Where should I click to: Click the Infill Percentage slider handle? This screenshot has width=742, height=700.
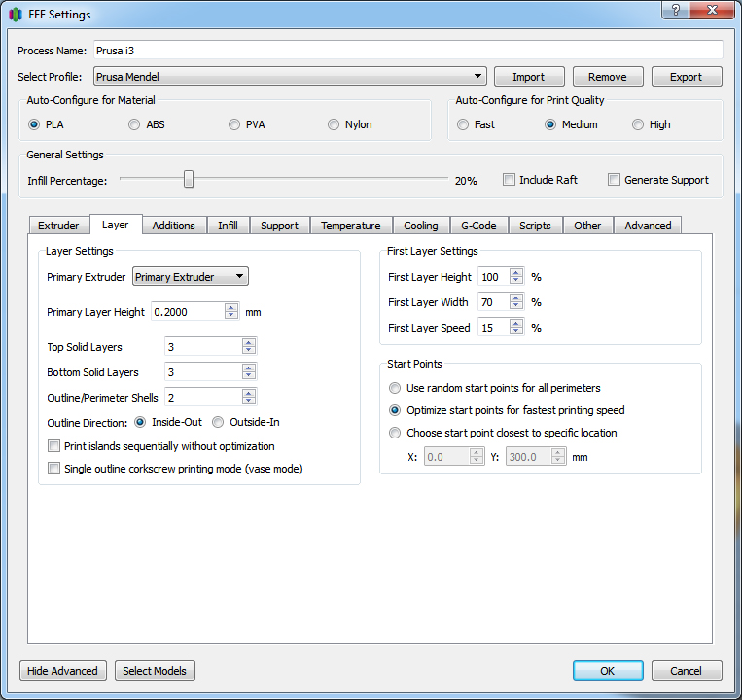[189, 179]
